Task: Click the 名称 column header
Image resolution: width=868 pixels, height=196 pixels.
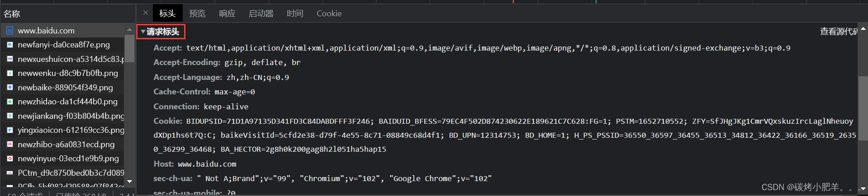Action: 12,14
